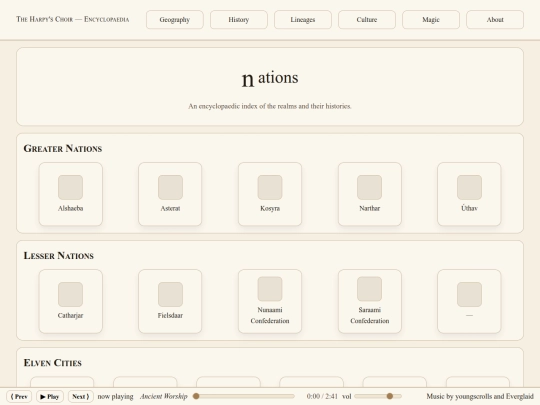540x405 pixels.
Task: Open the Asterat nation card
Action: (170, 194)
